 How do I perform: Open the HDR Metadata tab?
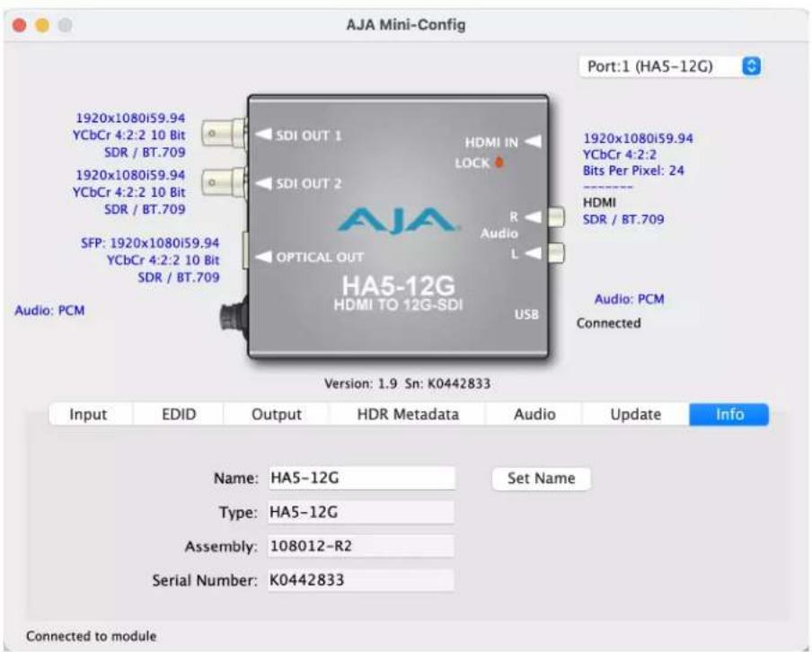point(408,414)
